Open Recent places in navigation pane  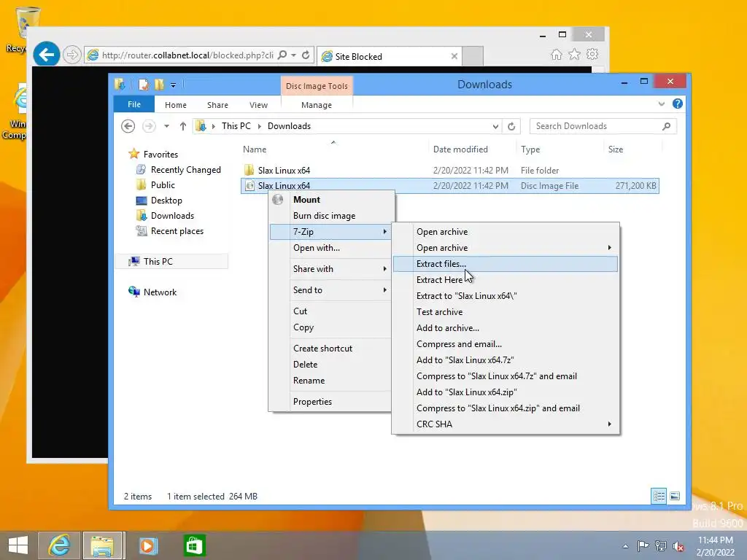(177, 231)
